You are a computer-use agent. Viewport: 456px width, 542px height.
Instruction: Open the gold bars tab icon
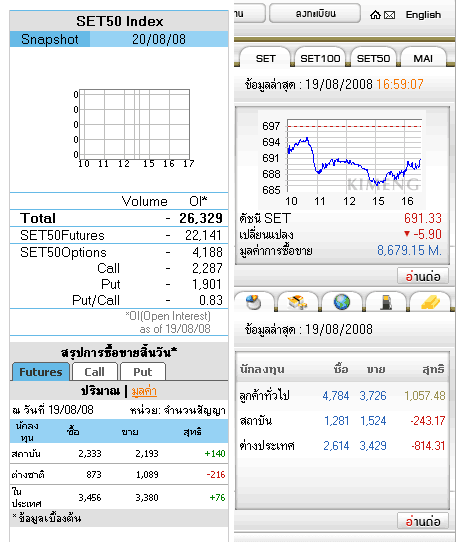point(430,302)
